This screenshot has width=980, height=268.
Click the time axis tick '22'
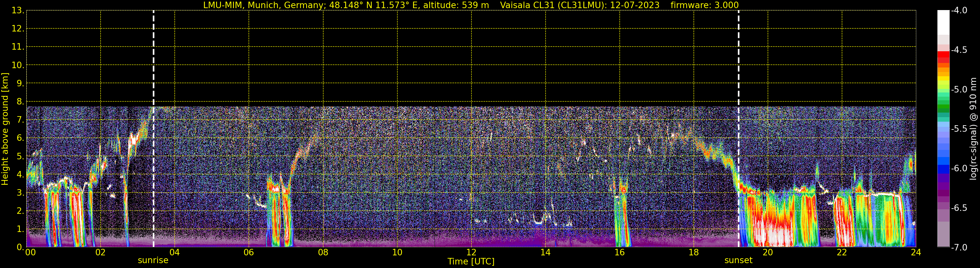(x=842, y=253)
